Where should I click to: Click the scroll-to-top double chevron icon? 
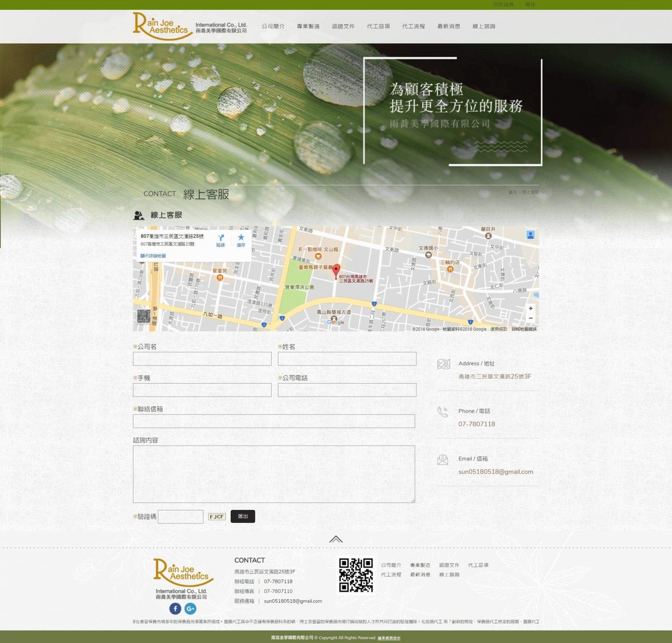point(336,539)
